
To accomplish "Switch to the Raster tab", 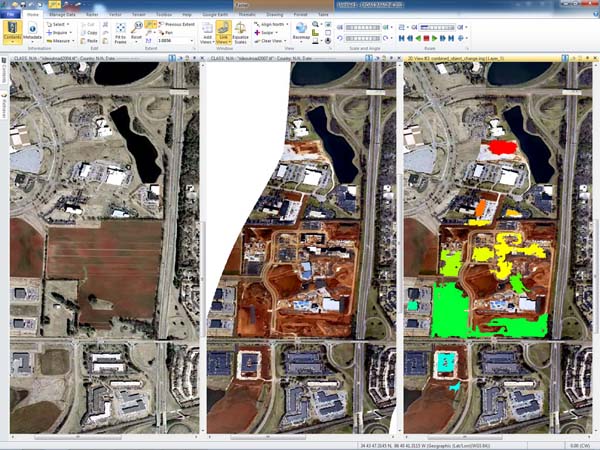I will pyautogui.click(x=90, y=15).
